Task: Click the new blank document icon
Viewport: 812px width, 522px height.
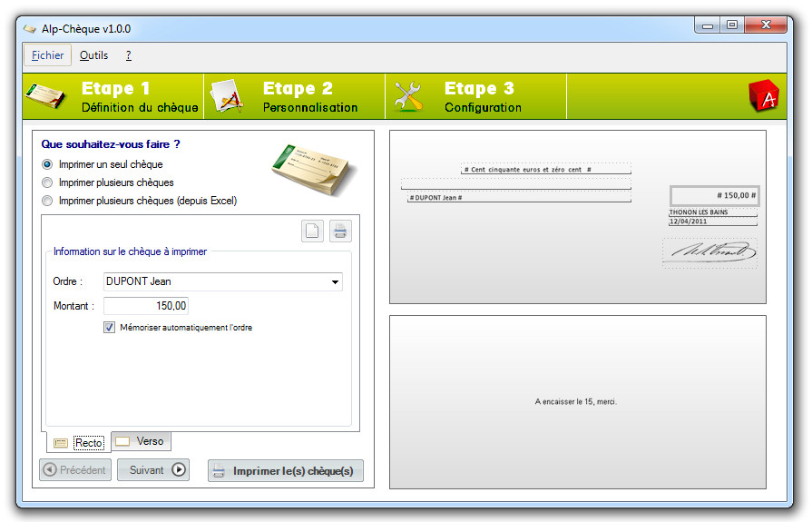Action: click(x=312, y=231)
